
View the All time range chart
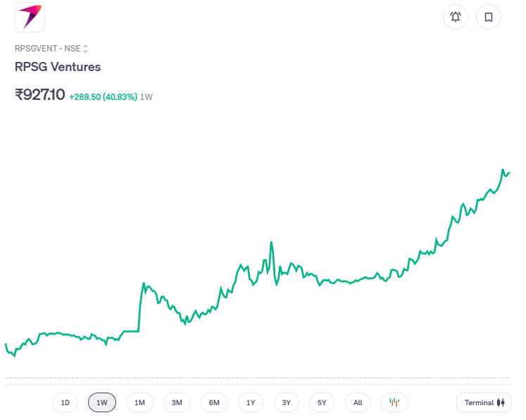[x=358, y=402]
